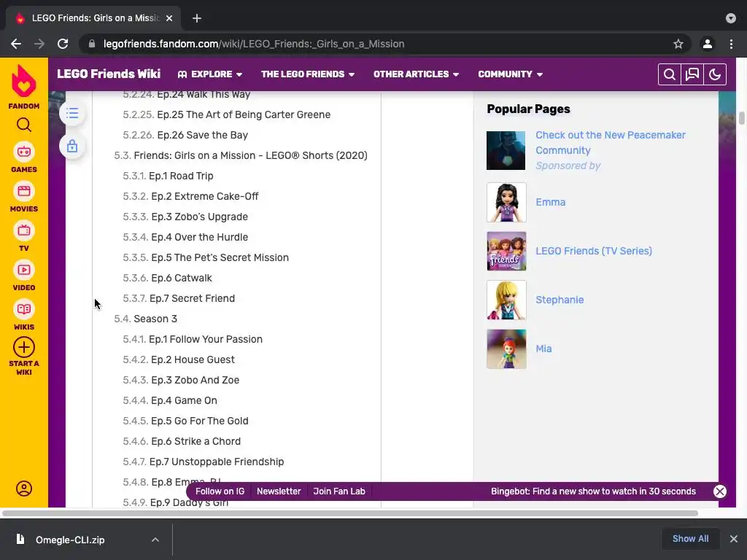Open the Movies section icon
The image size is (747, 560).
click(x=24, y=192)
